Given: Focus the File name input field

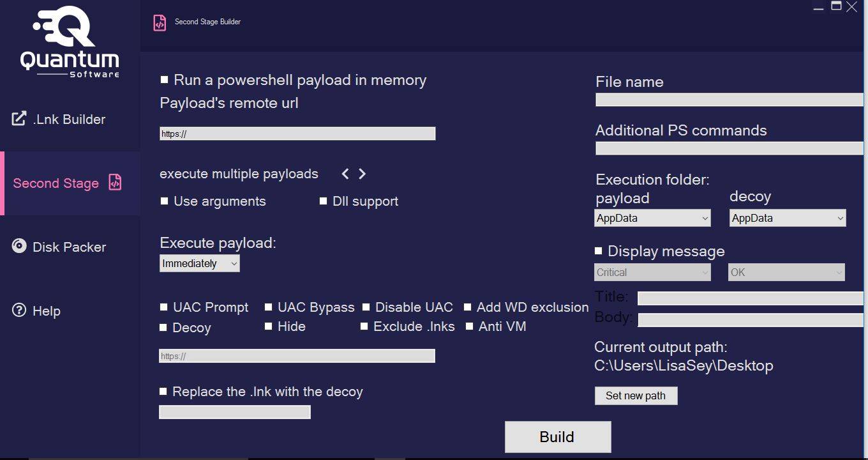Looking at the screenshot, I should [x=729, y=100].
